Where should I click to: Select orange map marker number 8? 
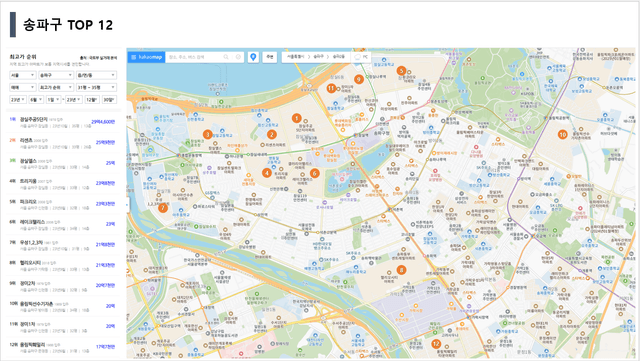pos(401,270)
